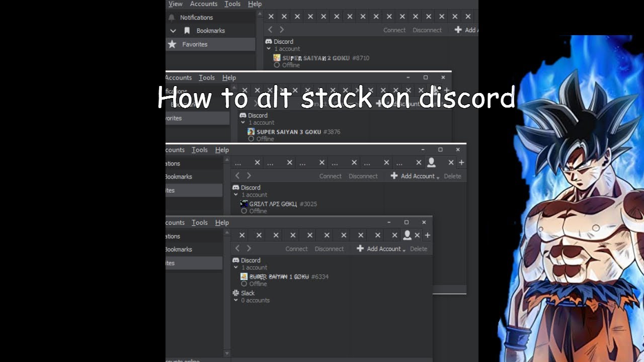644x362 pixels.
Task: Go forward with arrow in GREAT APE window
Action: (x=249, y=175)
